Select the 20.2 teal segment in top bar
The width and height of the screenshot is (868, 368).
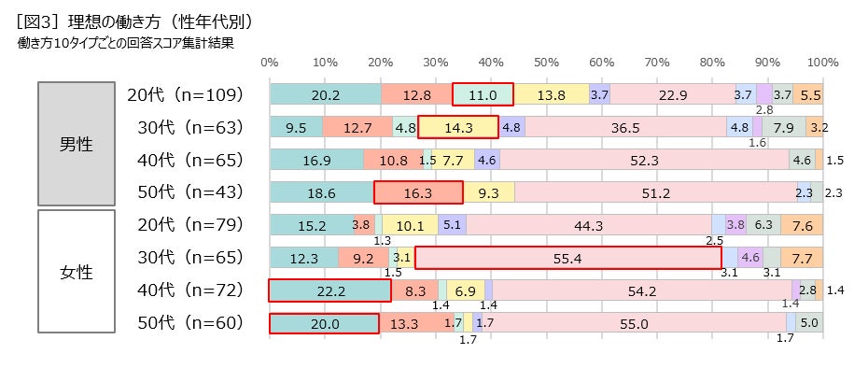pyautogui.click(x=326, y=94)
